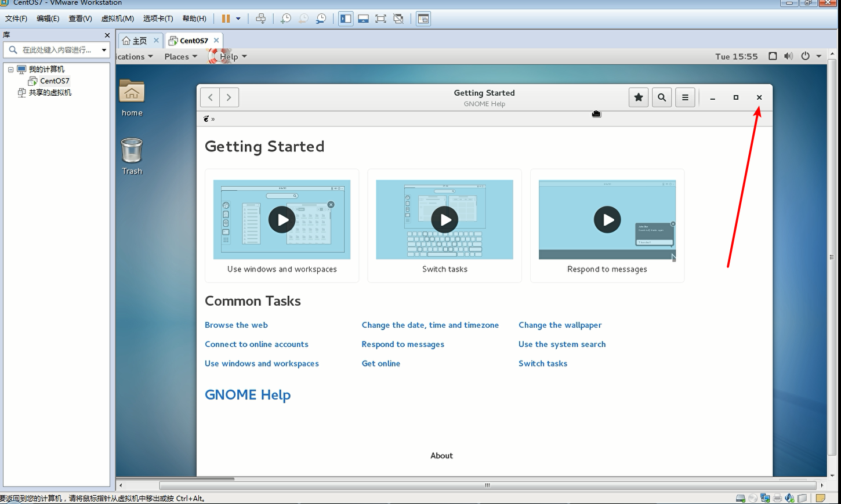Open the Trash desktop icon

coord(132,156)
